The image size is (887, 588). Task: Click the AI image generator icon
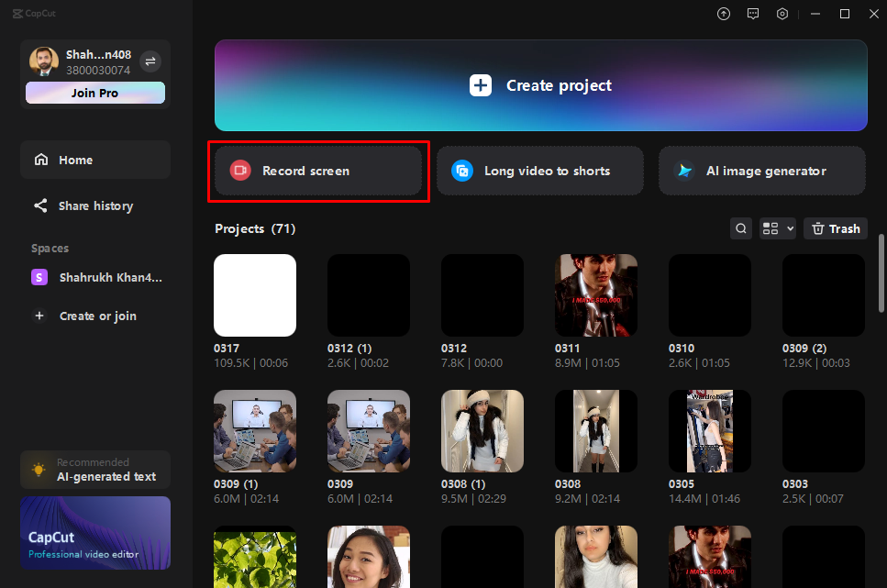pyautogui.click(x=684, y=171)
